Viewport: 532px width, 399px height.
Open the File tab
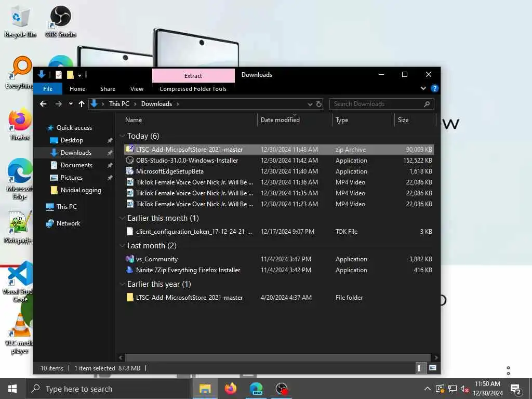pyautogui.click(x=48, y=89)
